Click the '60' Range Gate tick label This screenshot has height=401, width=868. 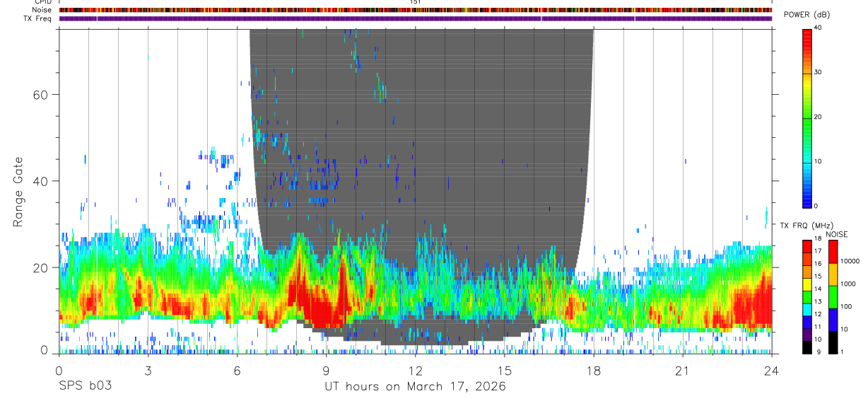click(x=41, y=95)
